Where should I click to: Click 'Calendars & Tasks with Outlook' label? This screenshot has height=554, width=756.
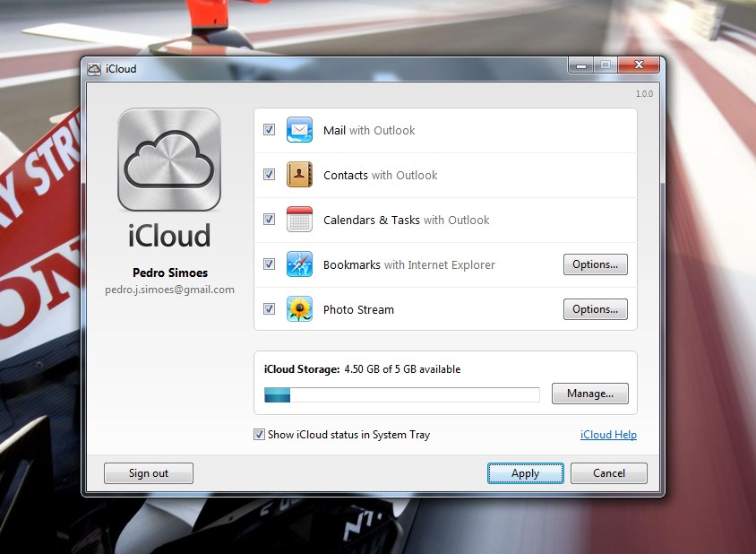tap(407, 220)
